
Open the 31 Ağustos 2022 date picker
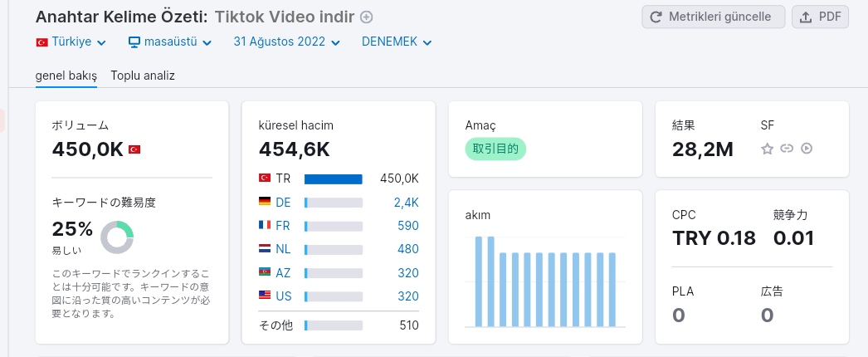tap(287, 42)
